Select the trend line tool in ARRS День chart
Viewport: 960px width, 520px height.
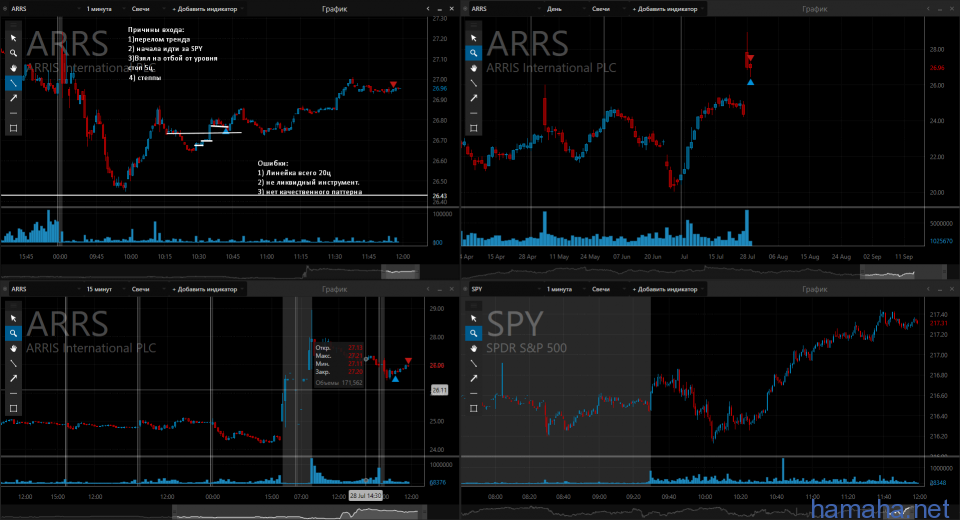coord(473,83)
